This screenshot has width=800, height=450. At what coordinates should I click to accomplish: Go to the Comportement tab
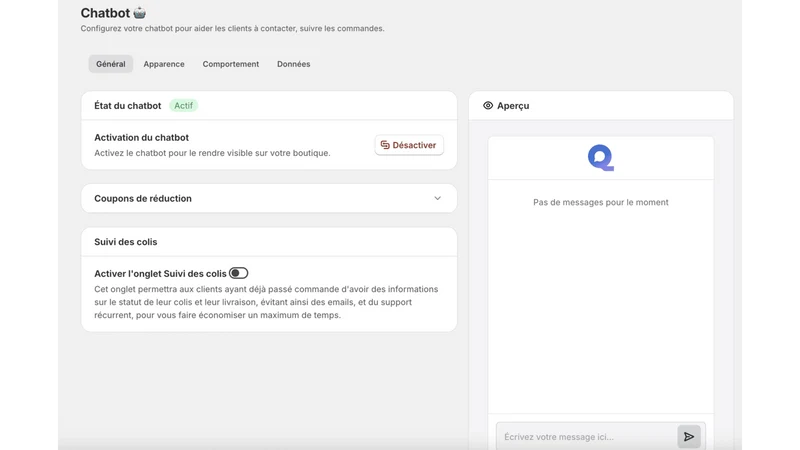click(231, 64)
